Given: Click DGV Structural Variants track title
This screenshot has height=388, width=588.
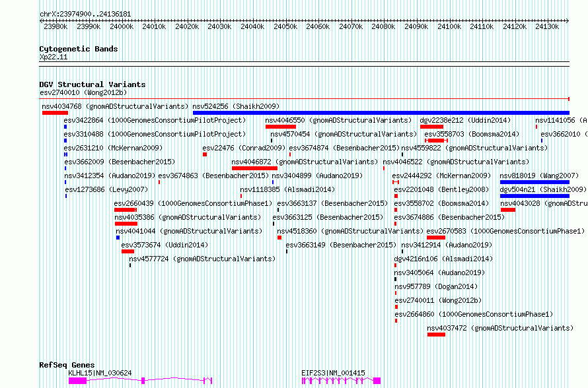Looking at the screenshot, I should (x=92, y=84).
